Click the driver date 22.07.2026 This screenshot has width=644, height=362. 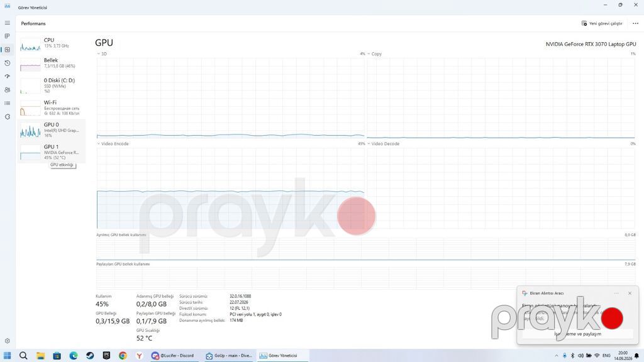[238, 302]
